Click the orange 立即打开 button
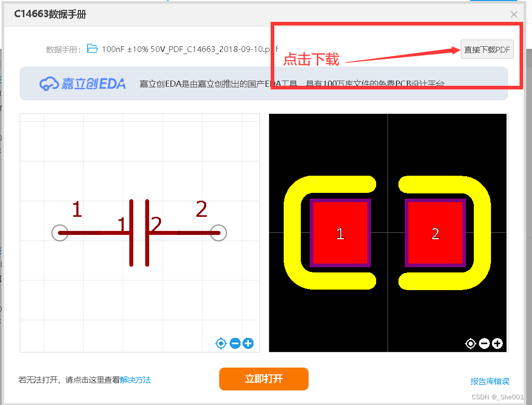Screen dimensions: 532x405 point(263,379)
